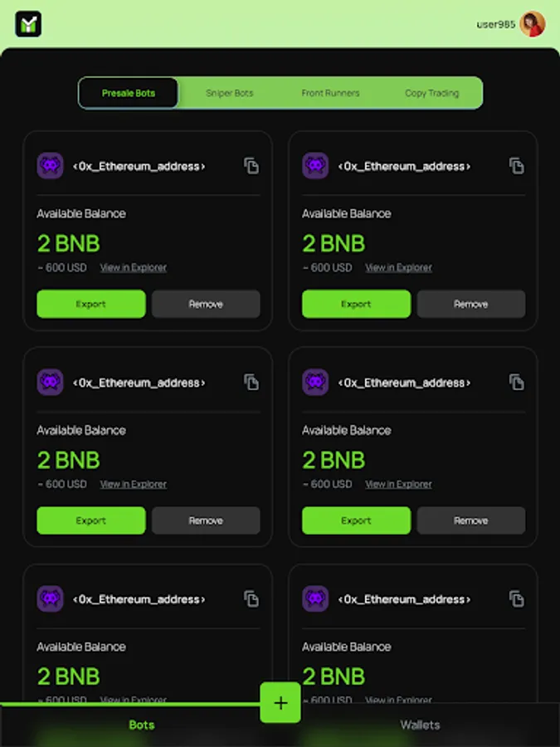Export the top-left bot wallet
Image resolution: width=560 pixels, height=747 pixels.
pos(91,304)
